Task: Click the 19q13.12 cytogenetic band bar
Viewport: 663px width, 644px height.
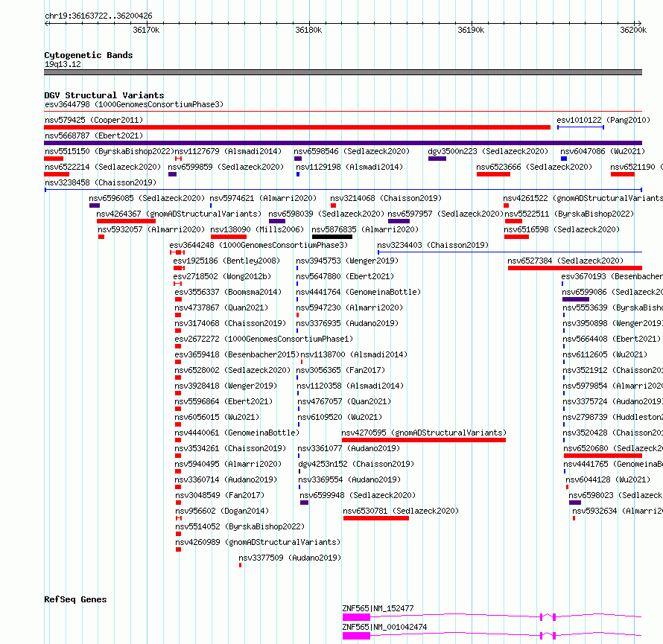Action: coord(343,72)
